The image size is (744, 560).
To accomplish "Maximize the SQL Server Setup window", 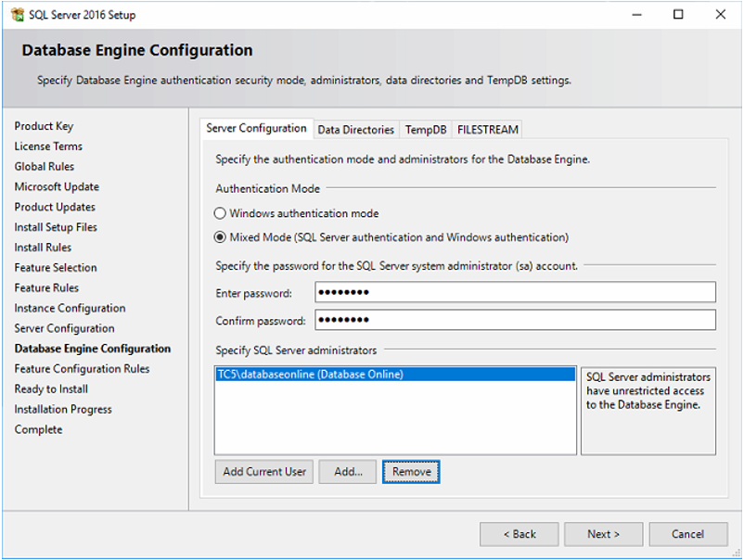I will click(x=678, y=15).
